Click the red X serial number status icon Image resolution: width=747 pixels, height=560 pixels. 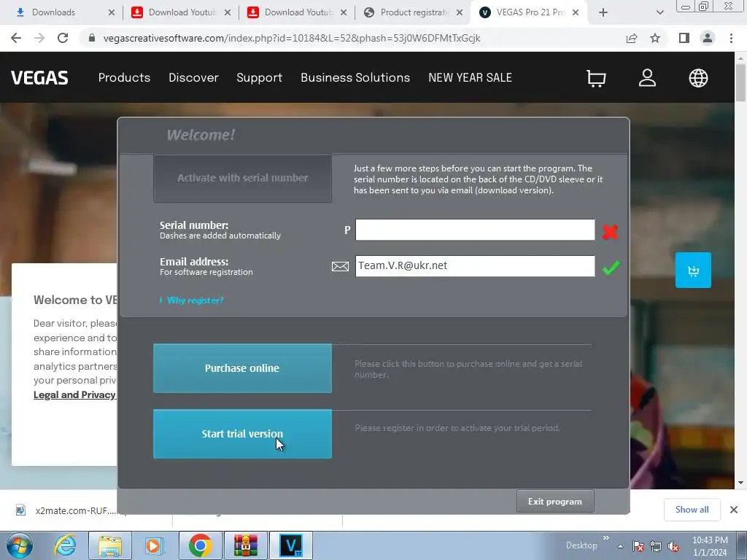pos(610,232)
